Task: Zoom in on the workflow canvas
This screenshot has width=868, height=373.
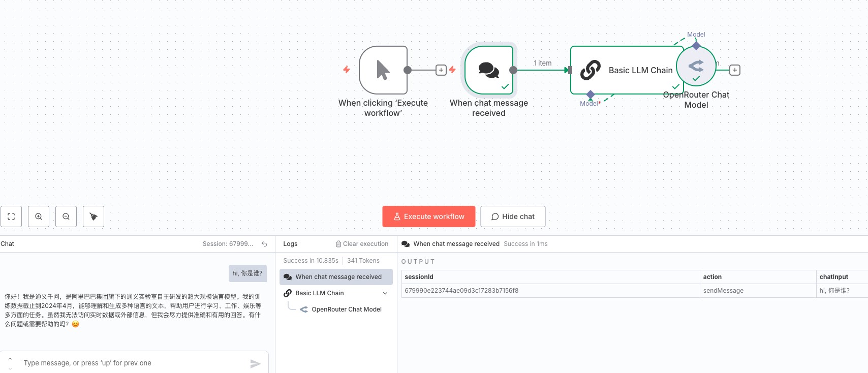Action: 39,216
